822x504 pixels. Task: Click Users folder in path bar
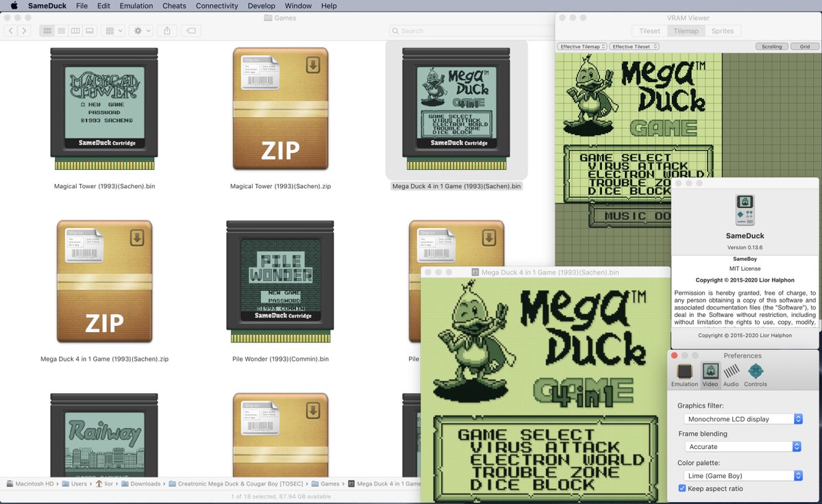(x=74, y=483)
